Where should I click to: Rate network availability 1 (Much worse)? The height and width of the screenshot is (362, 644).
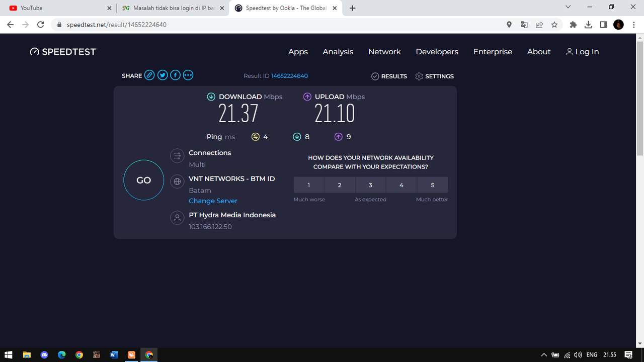[309, 185]
